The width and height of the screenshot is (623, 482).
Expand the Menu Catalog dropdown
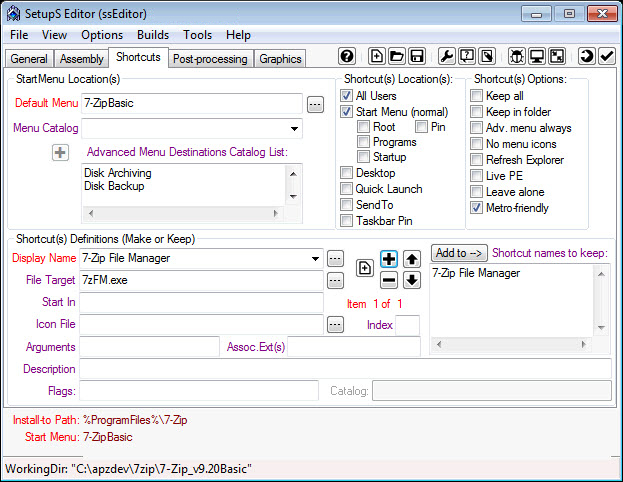(x=294, y=128)
